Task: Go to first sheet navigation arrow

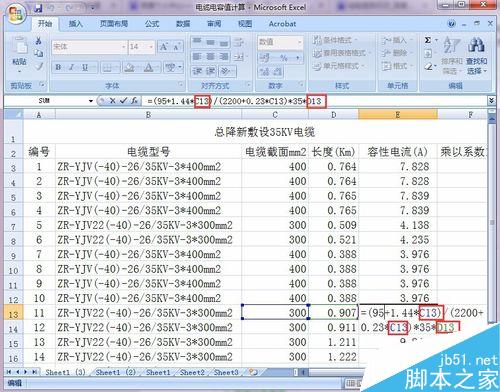Action: [9, 372]
